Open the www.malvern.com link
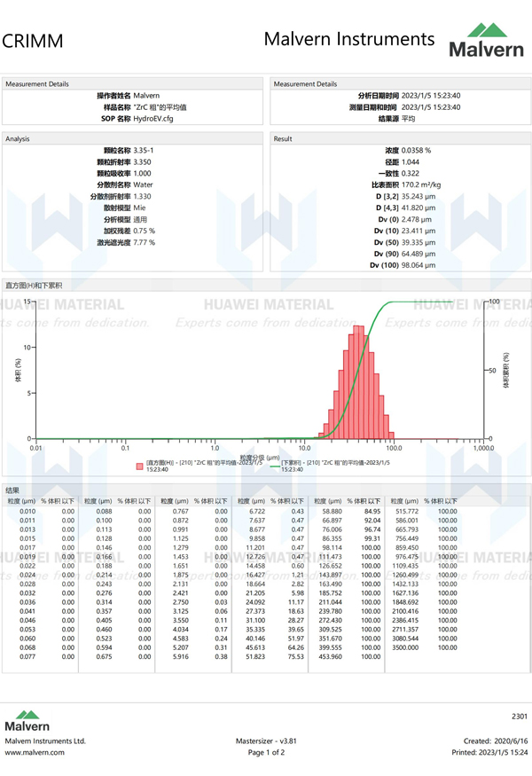 (x=35, y=752)
